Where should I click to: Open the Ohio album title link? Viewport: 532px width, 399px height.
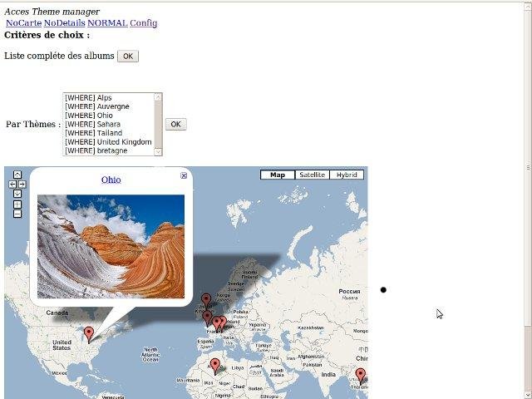click(111, 180)
